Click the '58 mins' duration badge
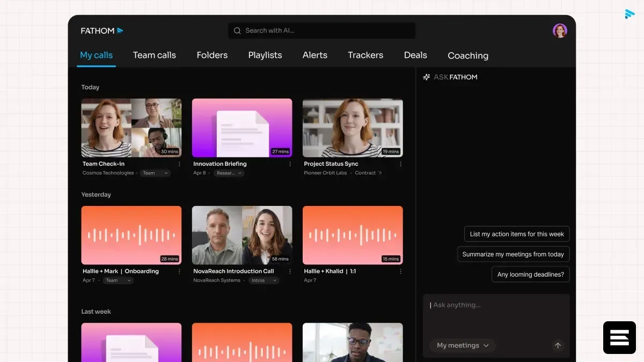This screenshot has width=644, height=362. (280, 259)
